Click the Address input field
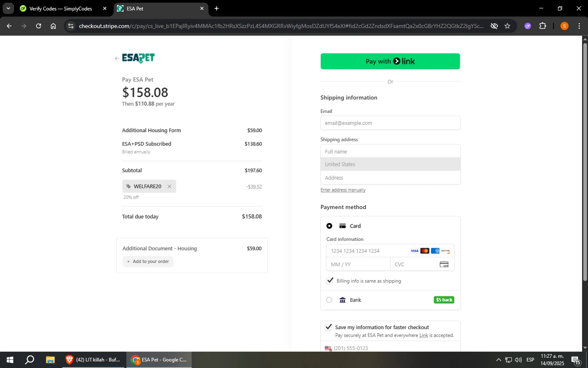Screen dimensions: 588x368 pos(390,178)
